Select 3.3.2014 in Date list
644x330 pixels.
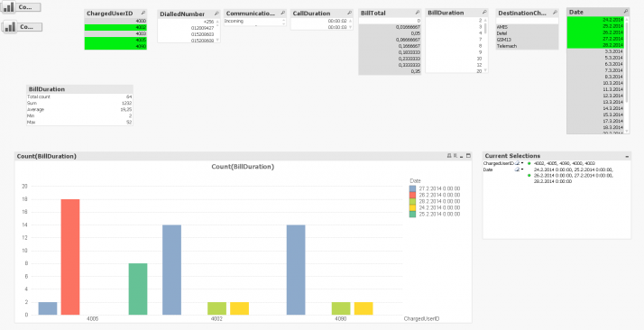coord(595,51)
